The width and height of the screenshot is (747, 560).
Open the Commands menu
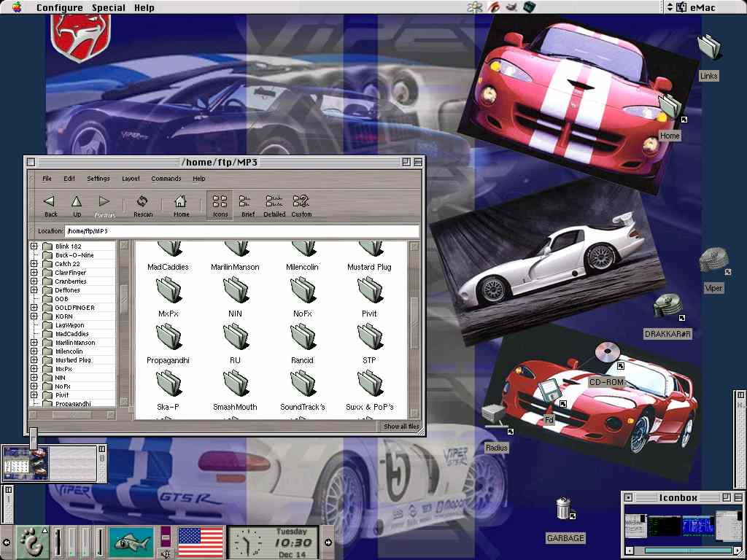[166, 179]
